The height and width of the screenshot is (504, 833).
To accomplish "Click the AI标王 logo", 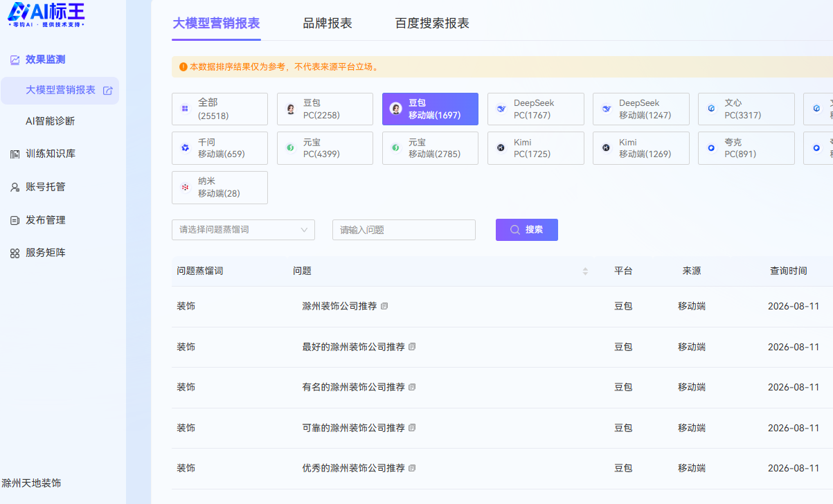I will (x=46, y=15).
